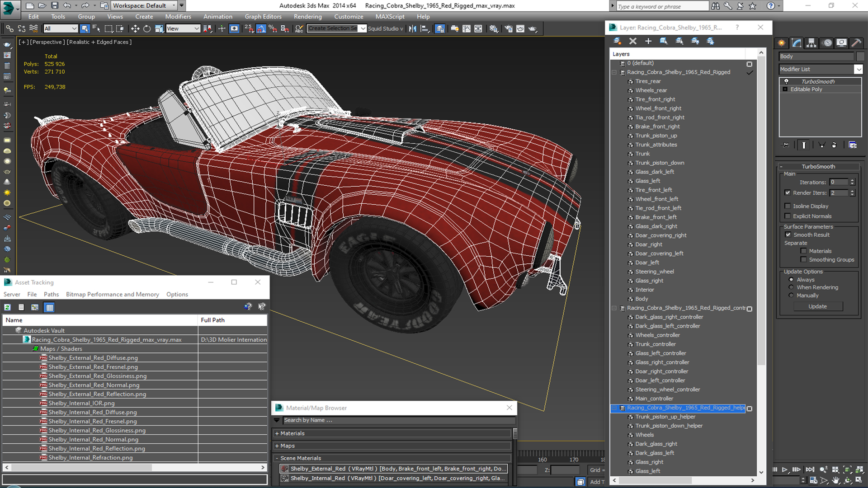Choose the Rectangular Selection Region tool
The image size is (868, 488).
[108, 28]
